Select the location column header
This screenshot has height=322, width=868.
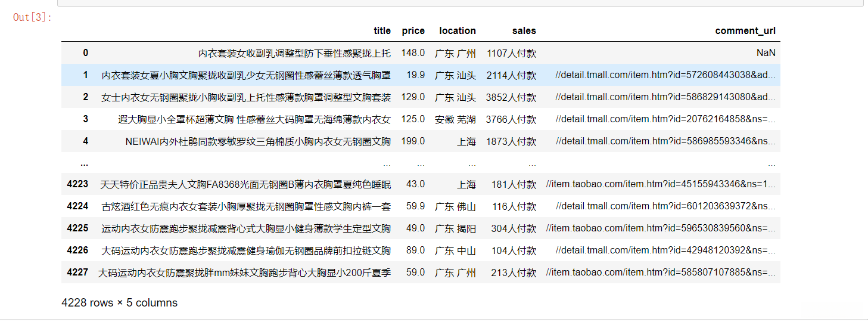pyautogui.click(x=458, y=31)
